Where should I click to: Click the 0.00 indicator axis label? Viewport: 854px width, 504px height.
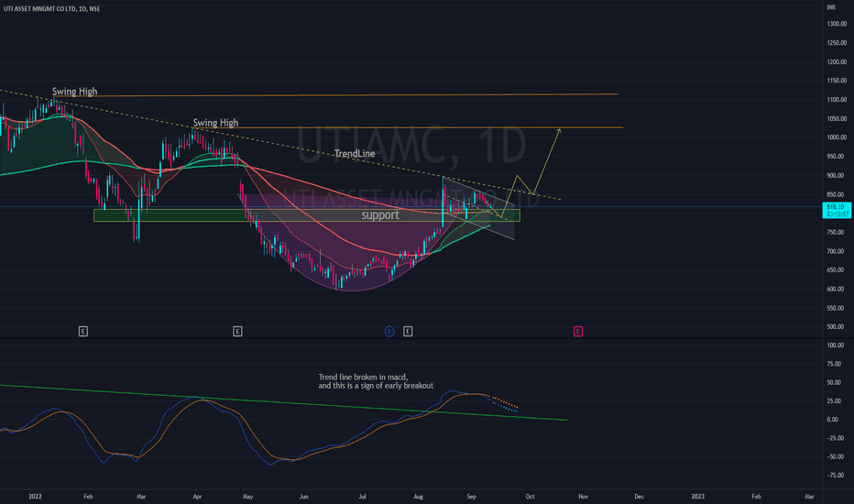[x=832, y=420]
